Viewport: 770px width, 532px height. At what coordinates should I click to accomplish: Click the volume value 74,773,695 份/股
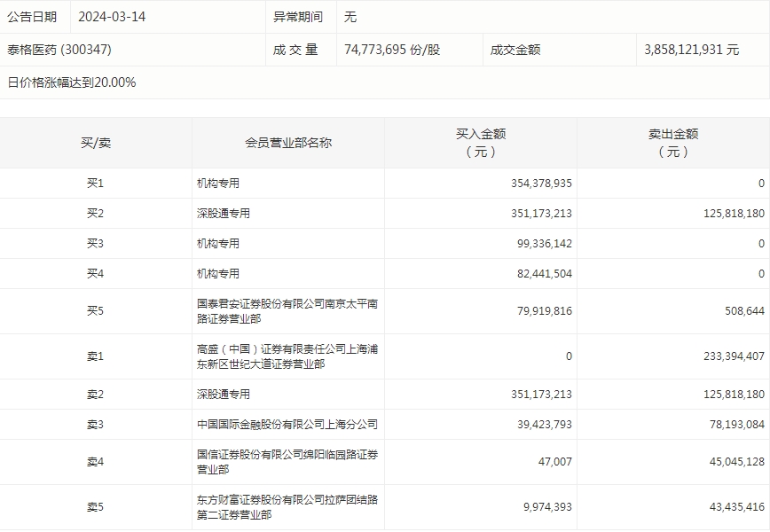(x=392, y=50)
